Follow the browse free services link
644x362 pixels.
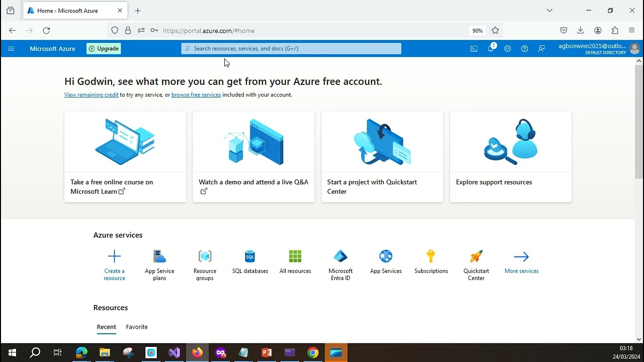(x=196, y=95)
